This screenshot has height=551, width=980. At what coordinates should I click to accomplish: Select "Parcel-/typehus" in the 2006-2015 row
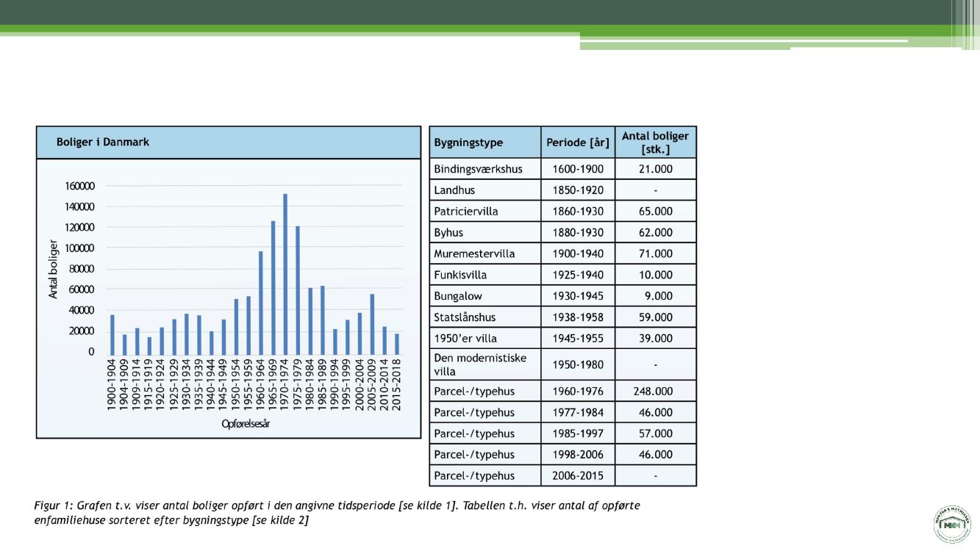(x=485, y=476)
